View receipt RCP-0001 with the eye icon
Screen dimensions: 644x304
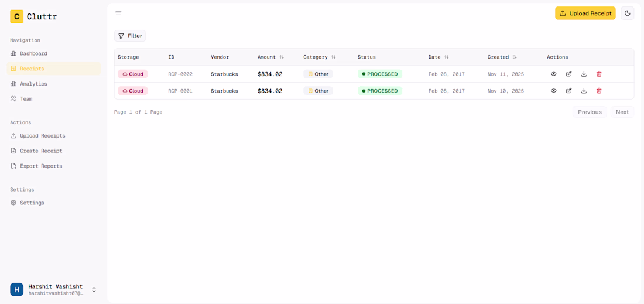[x=554, y=91]
